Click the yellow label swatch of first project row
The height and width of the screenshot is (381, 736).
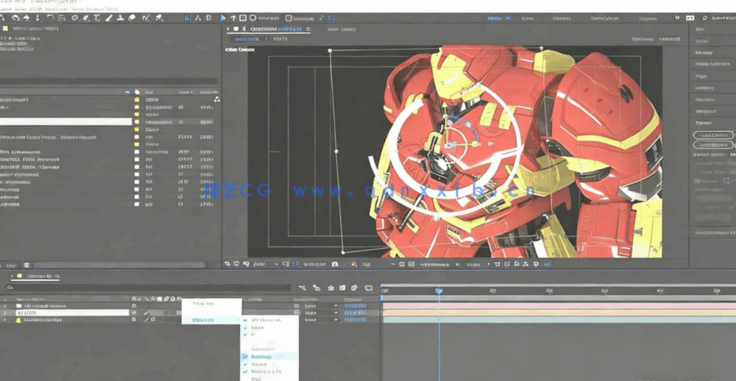(137, 100)
